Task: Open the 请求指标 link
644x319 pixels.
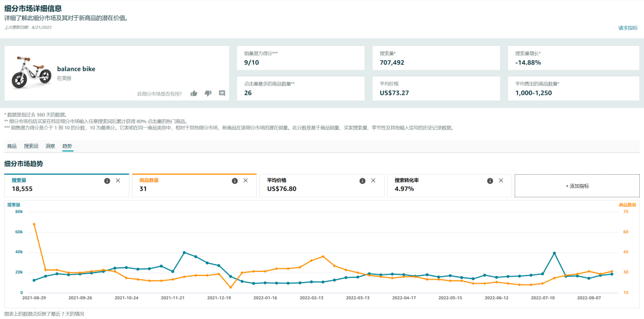Action: click(x=627, y=28)
